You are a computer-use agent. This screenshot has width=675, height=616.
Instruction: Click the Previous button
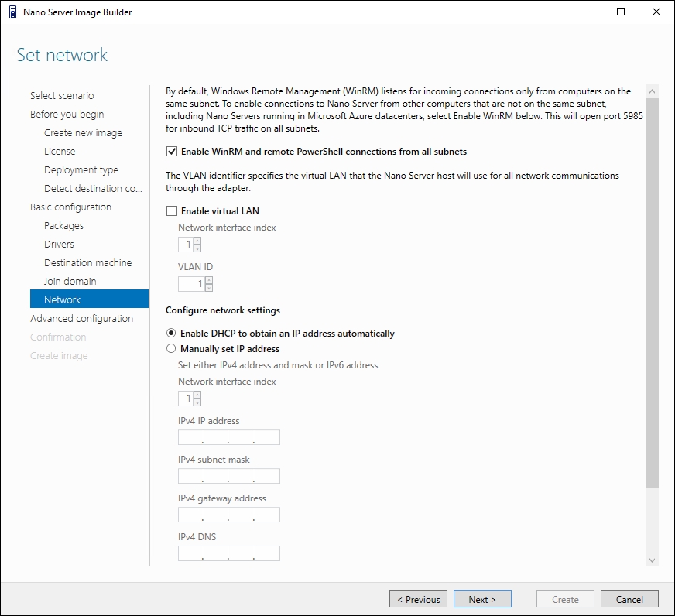(419, 599)
